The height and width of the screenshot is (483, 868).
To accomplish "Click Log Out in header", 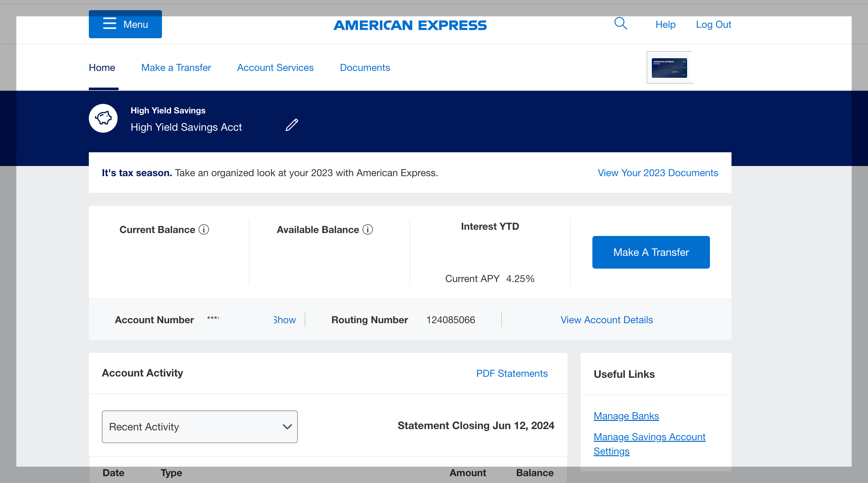I will (x=713, y=24).
